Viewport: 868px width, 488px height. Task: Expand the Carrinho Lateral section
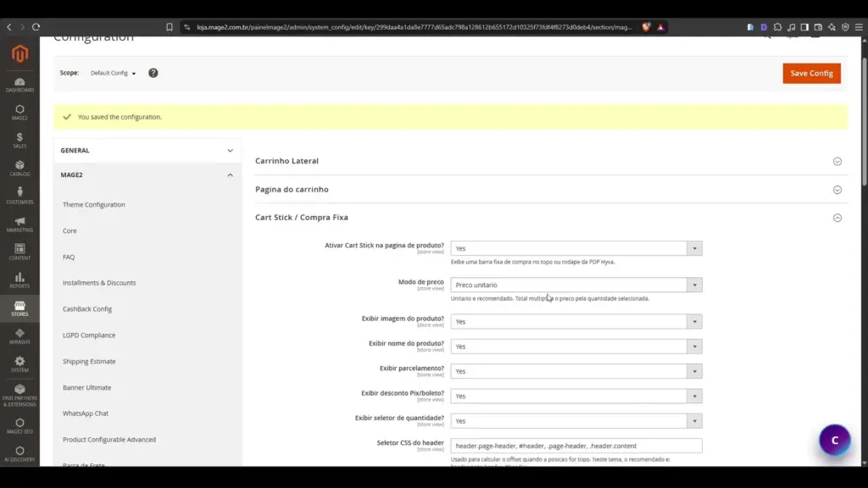click(551, 161)
